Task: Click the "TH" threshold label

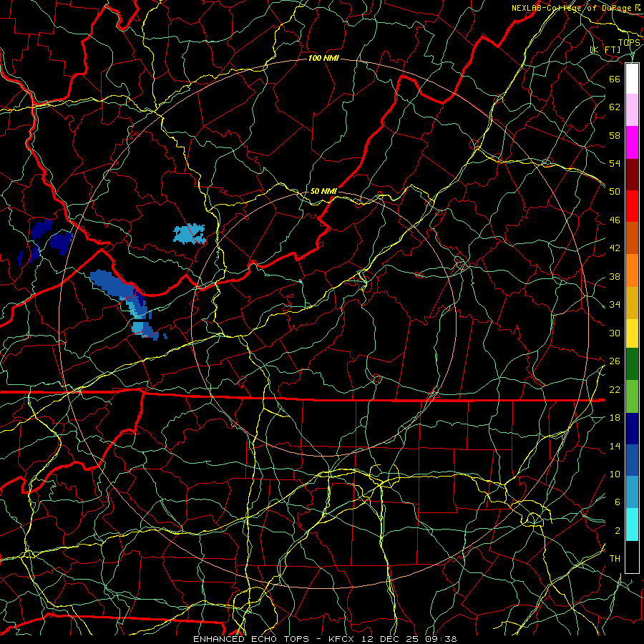Action: click(615, 559)
